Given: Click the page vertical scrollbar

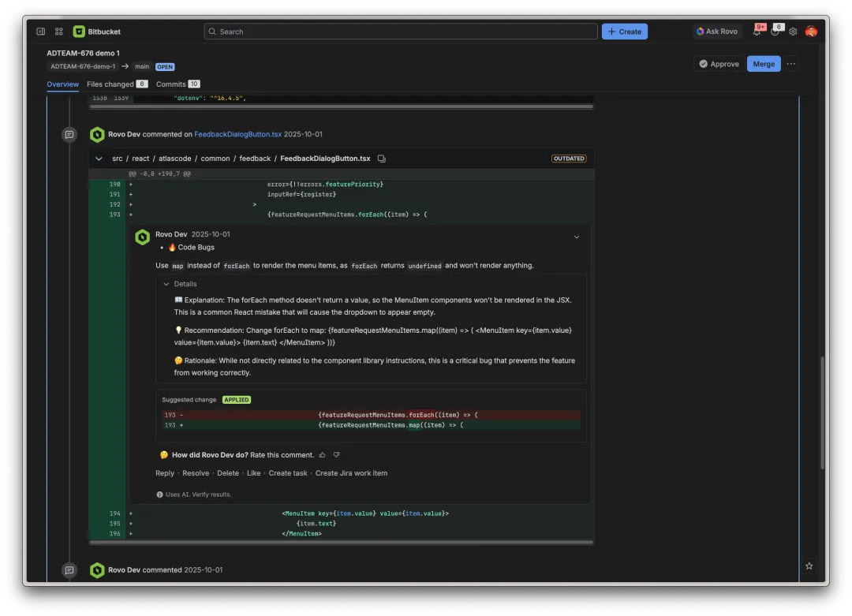Looking at the screenshot, I should point(822,413).
